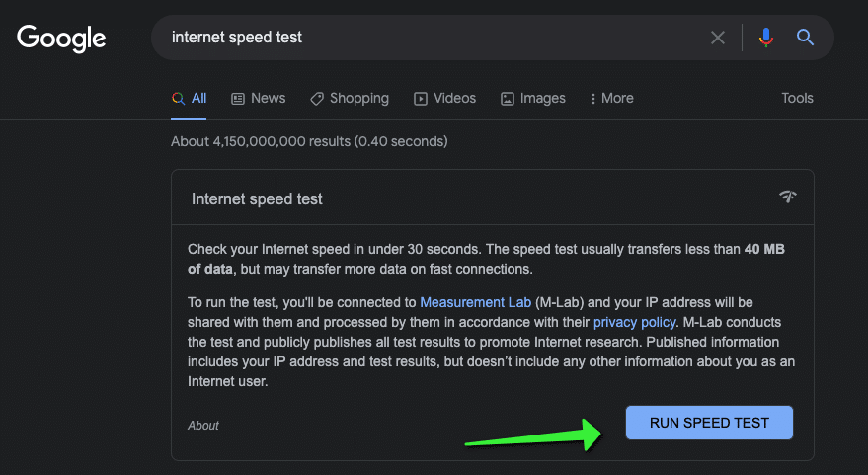Image resolution: width=868 pixels, height=475 pixels.
Task: Open the privacy policy link
Action: coord(635,322)
